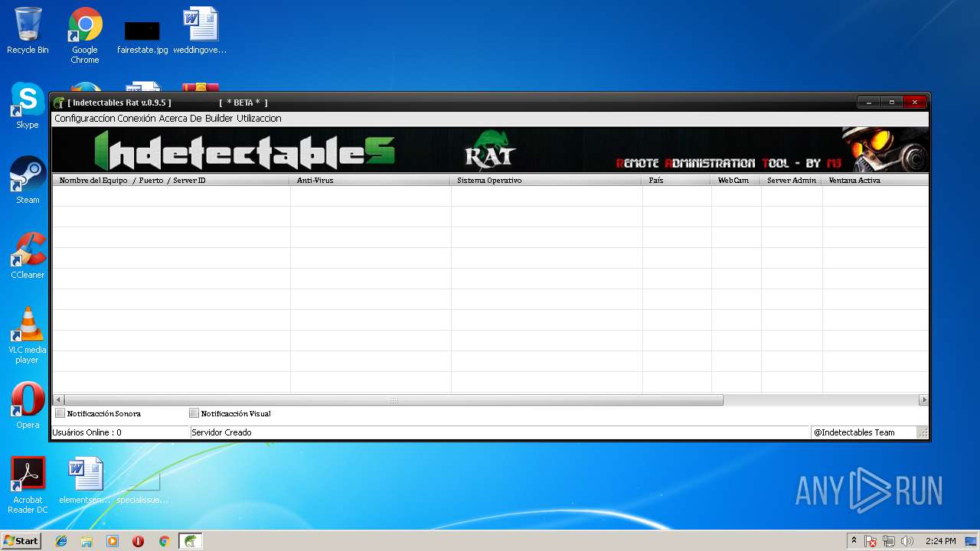980x551 pixels.
Task: Open the volume speaker tray icon
Action: coord(907,541)
